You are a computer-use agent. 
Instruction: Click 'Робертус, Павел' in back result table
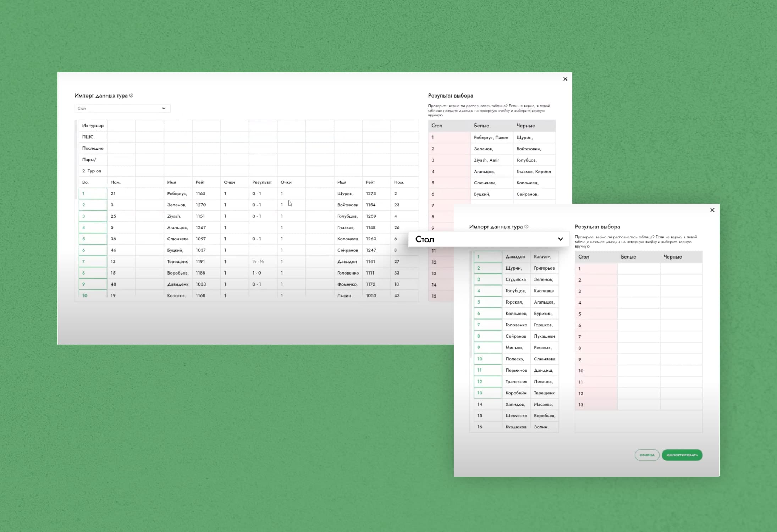[492, 138]
